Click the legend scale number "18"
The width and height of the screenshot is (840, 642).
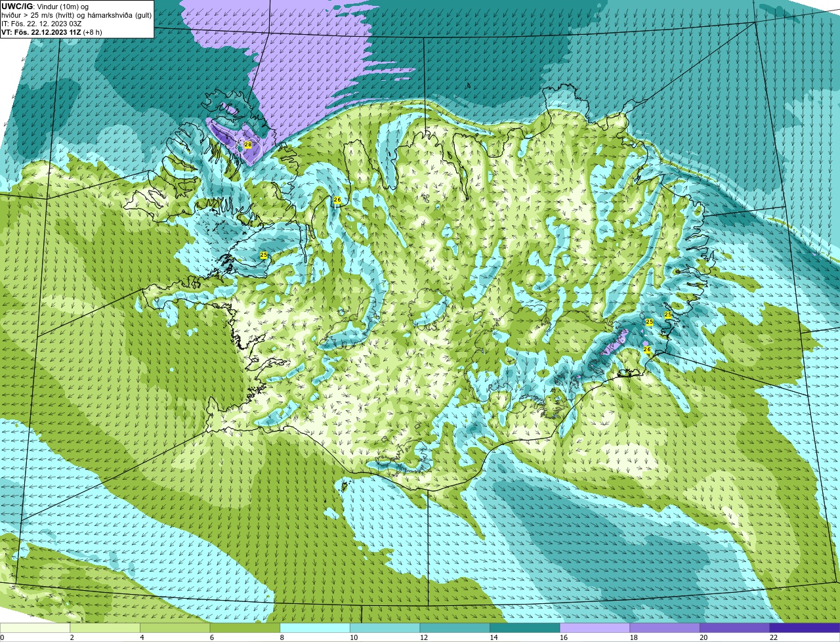point(634,637)
